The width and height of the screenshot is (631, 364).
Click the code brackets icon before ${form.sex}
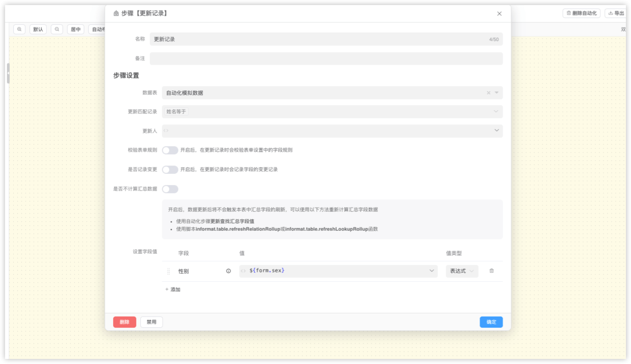click(243, 271)
